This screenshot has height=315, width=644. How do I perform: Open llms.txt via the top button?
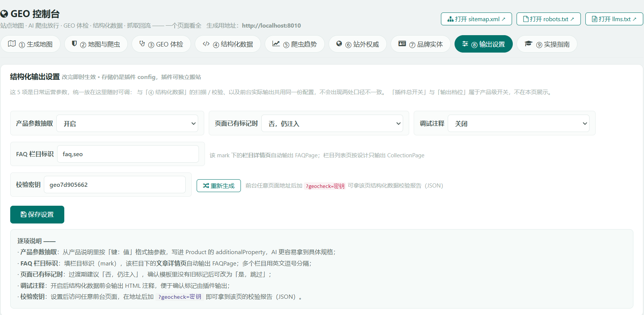pos(614,19)
